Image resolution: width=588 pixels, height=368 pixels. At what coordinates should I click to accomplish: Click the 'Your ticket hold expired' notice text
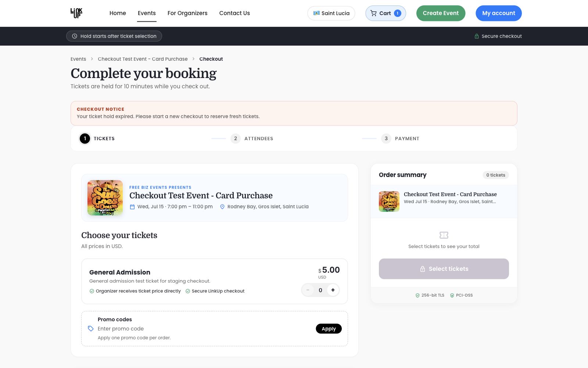click(168, 116)
